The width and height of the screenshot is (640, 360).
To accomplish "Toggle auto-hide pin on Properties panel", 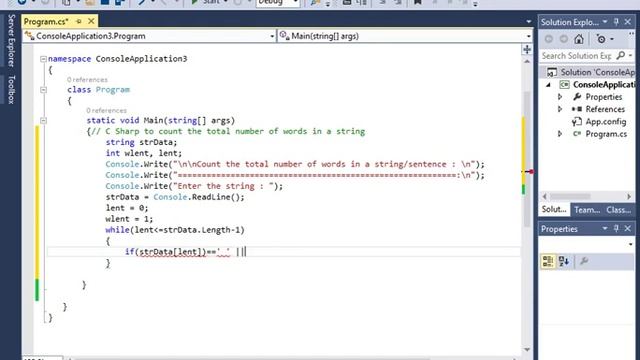I will (x=616, y=229).
